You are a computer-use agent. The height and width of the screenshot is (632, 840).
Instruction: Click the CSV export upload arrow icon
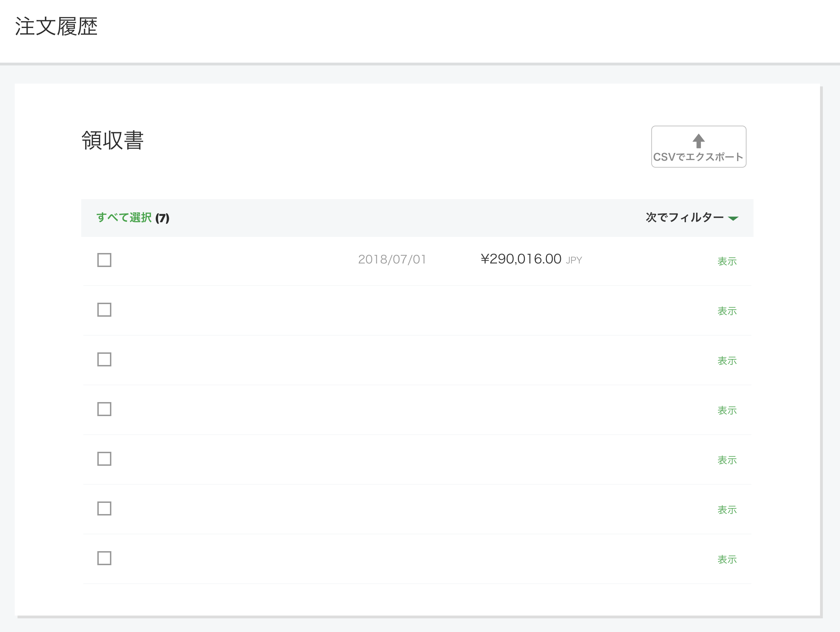[698, 141]
